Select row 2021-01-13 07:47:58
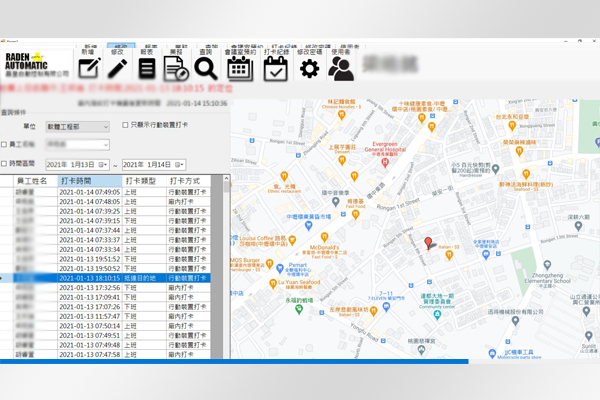This screenshot has height=400, width=600. (105, 354)
